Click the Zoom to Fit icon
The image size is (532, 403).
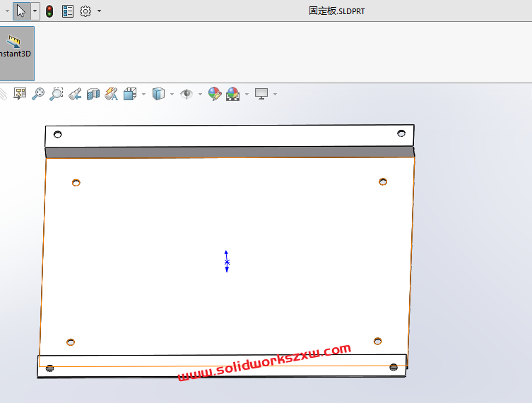coord(38,94)
